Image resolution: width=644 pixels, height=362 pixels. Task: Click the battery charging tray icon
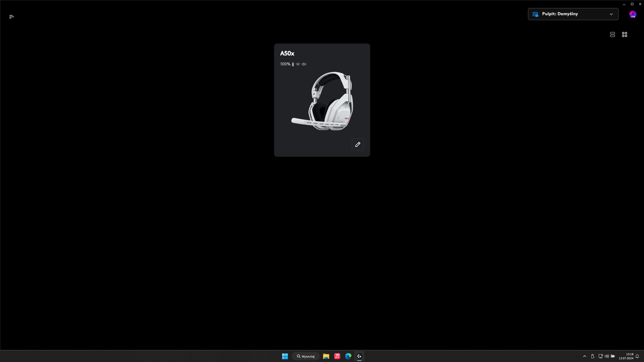pos(613,356)
